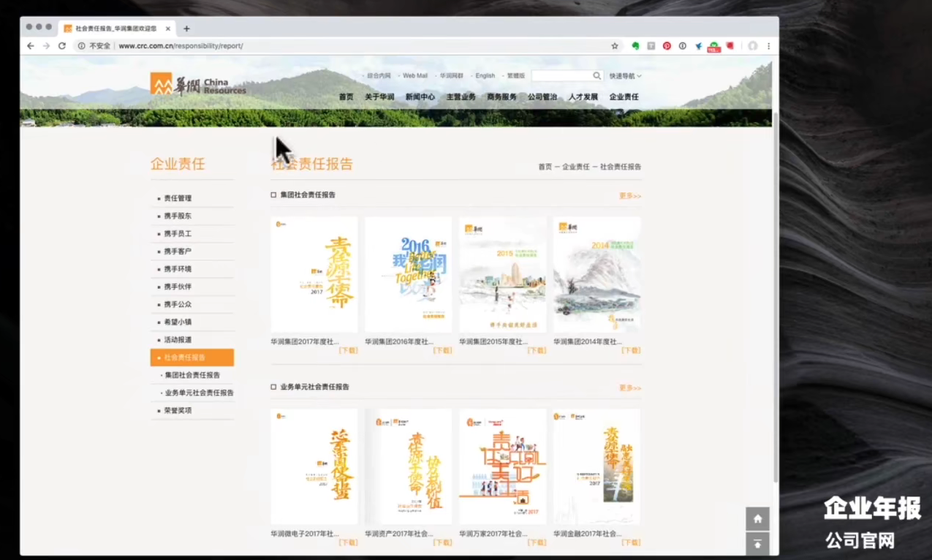This screenshot has height=560, width=932.
Task: Click 企业责任 in the breadcrumb
Action: pyautogui.click(x=576, y=167)
